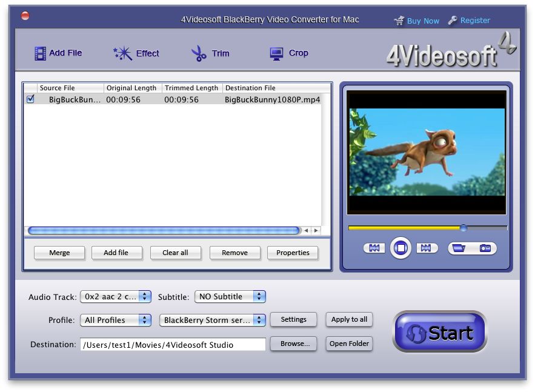Click the Crop toolbar label
The width and height of the screenshot is (535, 392).
pyautogui.click(x=299, y=53)
